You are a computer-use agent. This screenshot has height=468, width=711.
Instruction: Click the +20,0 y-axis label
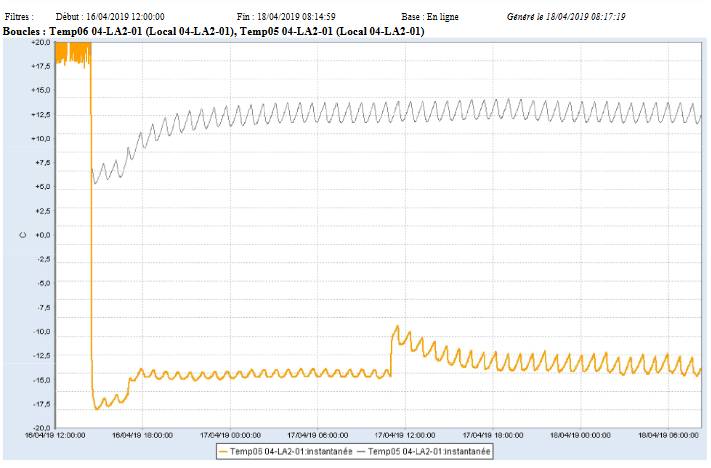point(40,42)
